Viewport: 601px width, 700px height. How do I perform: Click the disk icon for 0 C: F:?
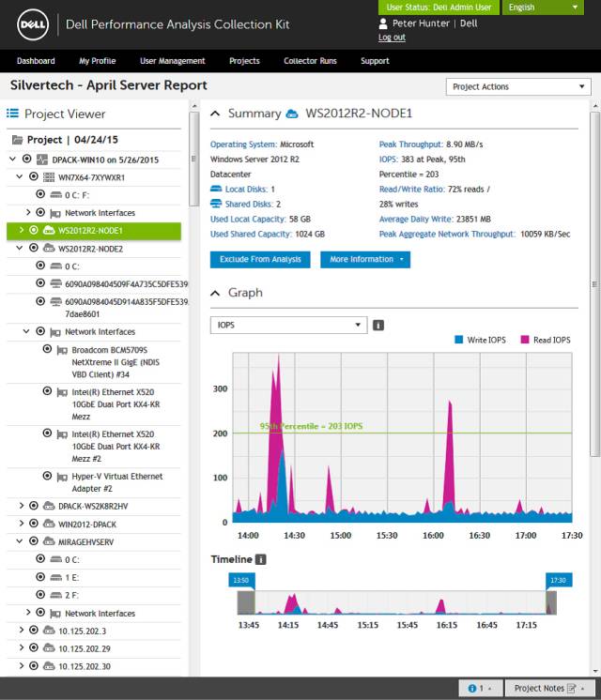coord(55,195)
